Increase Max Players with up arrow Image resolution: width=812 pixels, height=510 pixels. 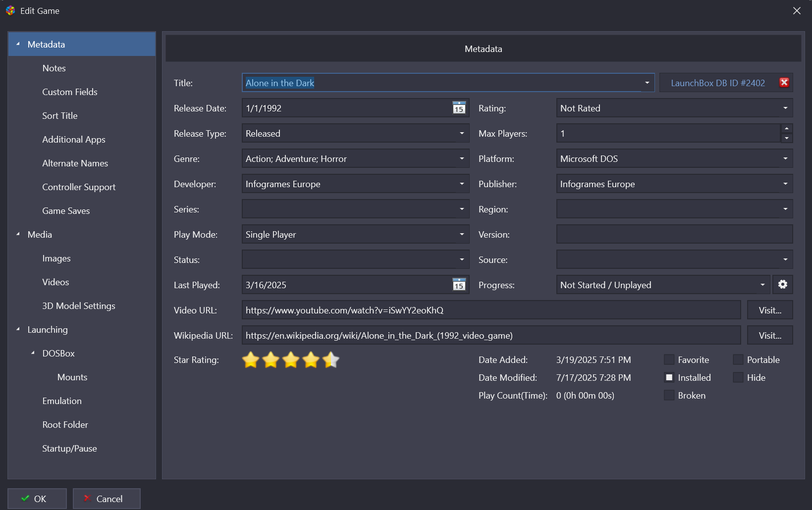pos(787,129)
